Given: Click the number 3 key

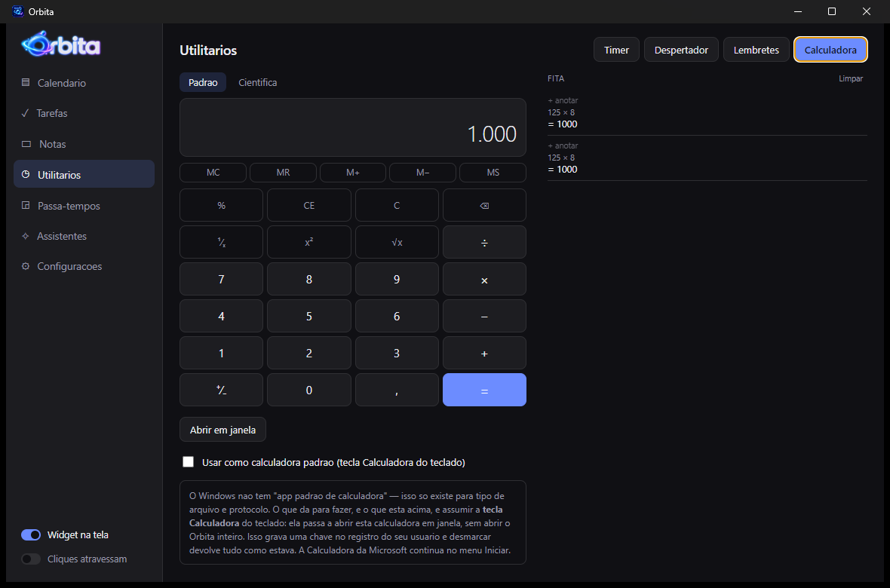Looking at the screenshot, I should [397, 353].
